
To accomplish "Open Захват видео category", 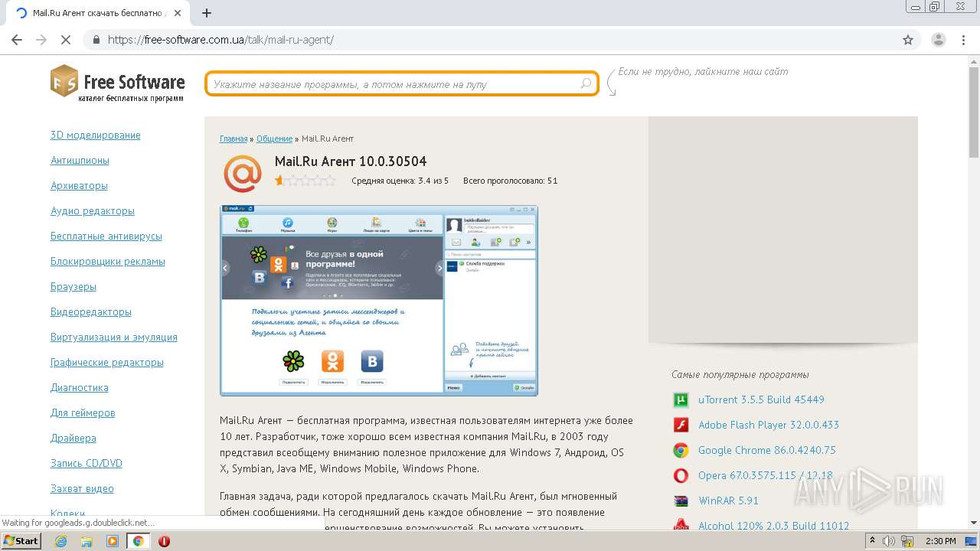I will [82, 488].
